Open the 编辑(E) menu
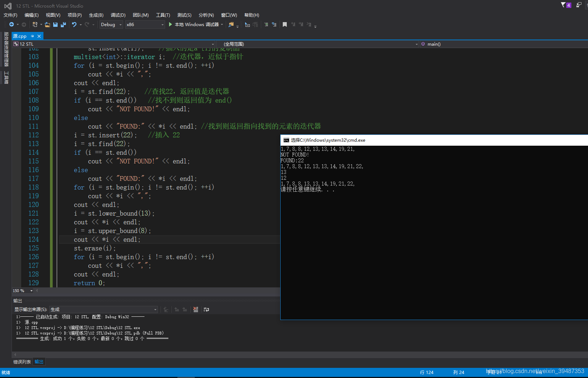Screen dimensions: 588x378 [x=31, y=15]
